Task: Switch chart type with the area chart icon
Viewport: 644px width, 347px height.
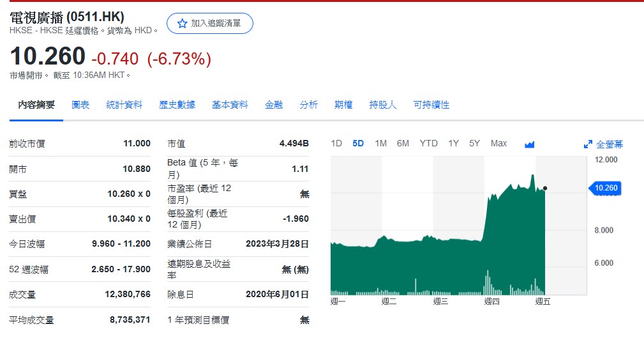Action: pyautogui.click(x=529, y=144)
